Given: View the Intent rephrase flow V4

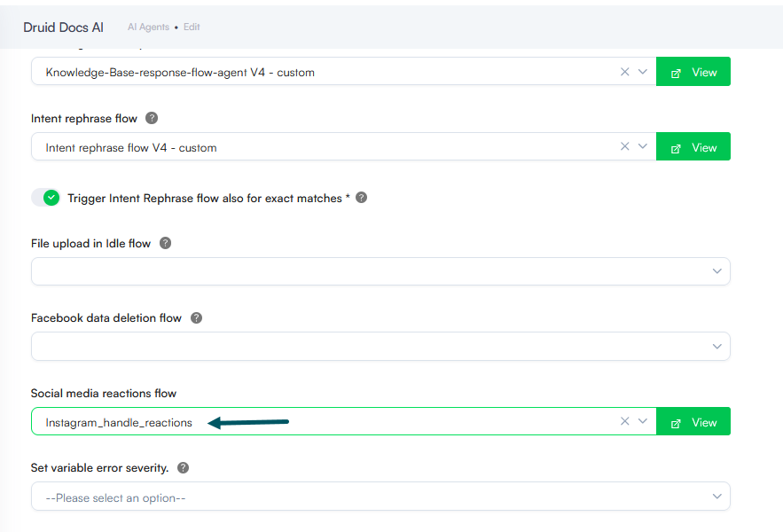Looking at the screenshot, I should 693,146.
